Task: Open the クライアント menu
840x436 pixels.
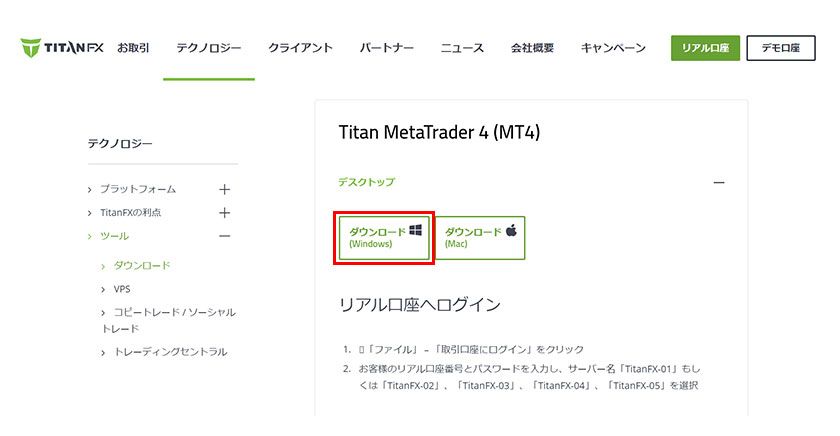Action: click(300, 48)
